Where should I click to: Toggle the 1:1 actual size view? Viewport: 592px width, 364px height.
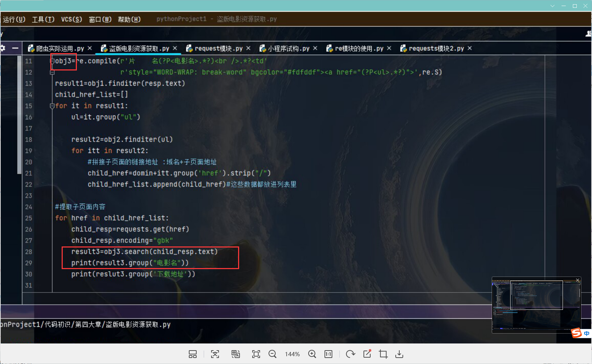[328, 354]
